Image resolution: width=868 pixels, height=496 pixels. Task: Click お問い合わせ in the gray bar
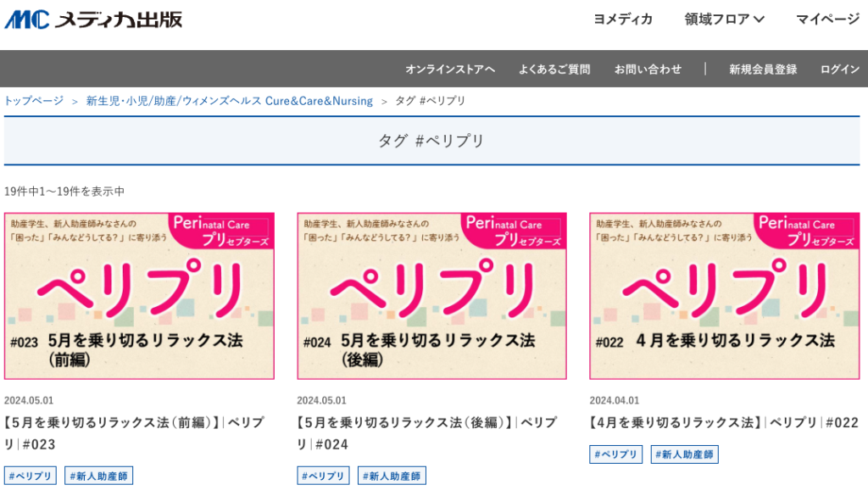point(648,70)
